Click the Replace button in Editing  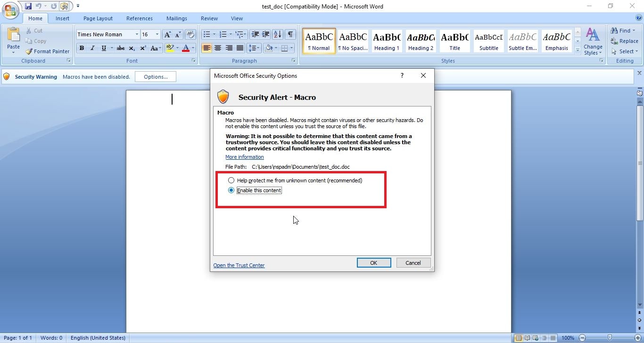[625, 41]
